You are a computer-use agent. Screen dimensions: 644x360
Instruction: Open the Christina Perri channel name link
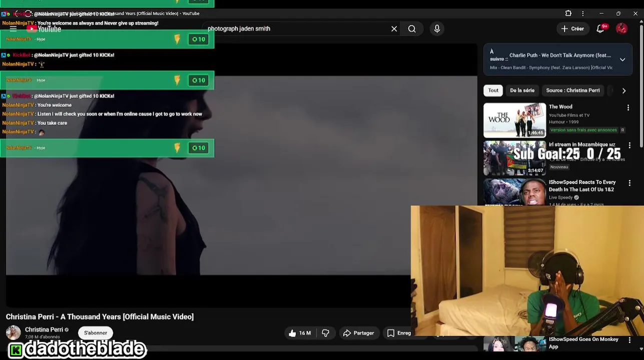click(44, 329)
